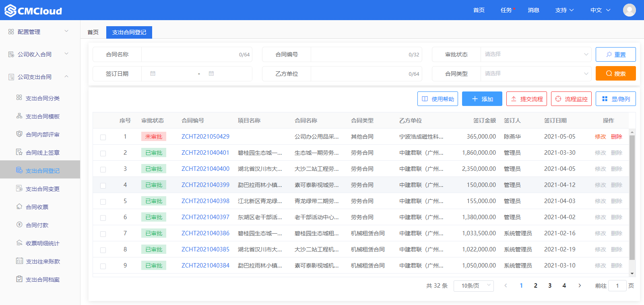Viewport: 644px width, 305px height.
Task: Click the start date calendar icon in 签订日期
Action: (x=153, y=74)
